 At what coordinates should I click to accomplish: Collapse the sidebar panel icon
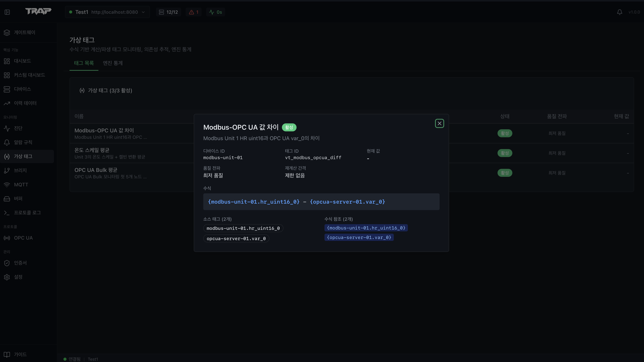pyautogui.click(x=7, y=12)
